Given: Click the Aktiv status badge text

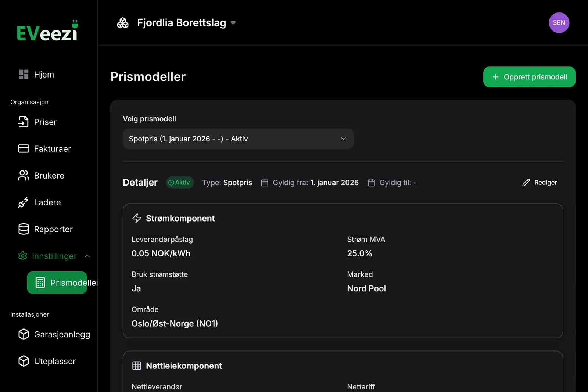Looking at the screenshot, I should [x=182, y=183].
